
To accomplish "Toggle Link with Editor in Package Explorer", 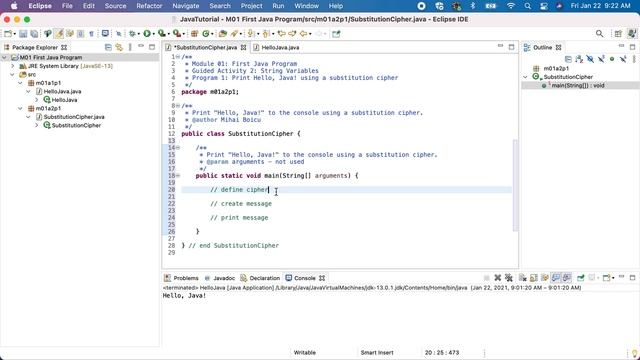I will (x=119, y=47).
